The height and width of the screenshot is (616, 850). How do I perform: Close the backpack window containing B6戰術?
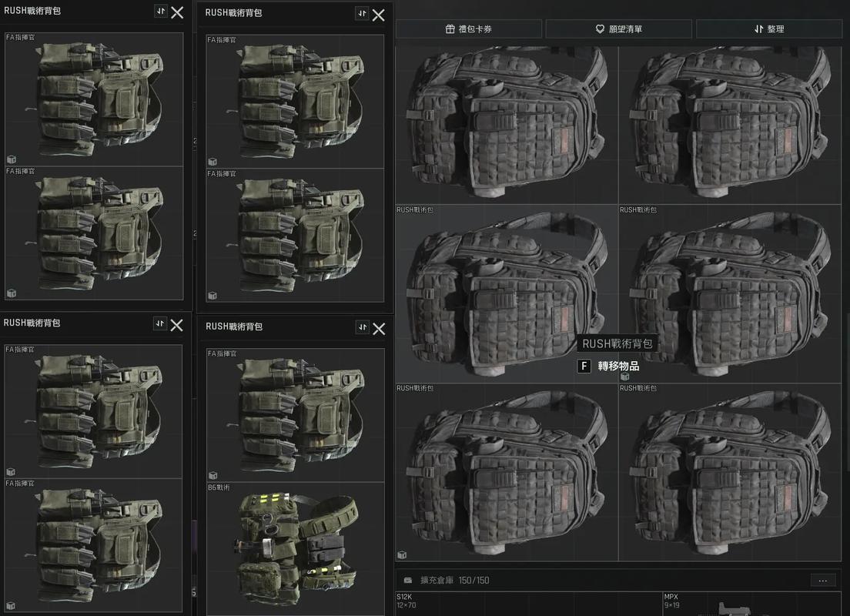pyautogui.click(x=379, y=329)
